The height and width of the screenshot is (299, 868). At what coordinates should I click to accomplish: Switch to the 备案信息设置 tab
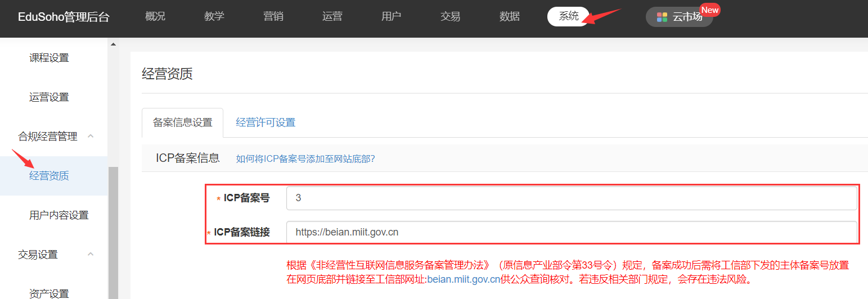pyautogui.click(x=183, y=123)
